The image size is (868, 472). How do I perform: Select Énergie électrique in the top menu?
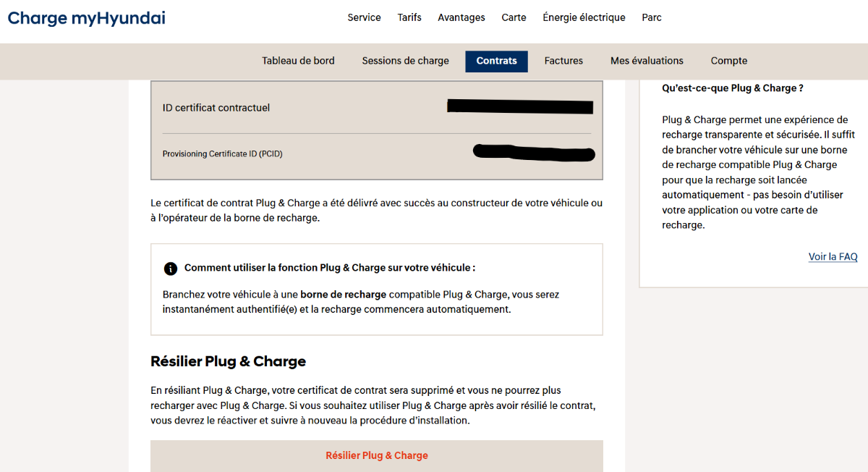click(584, 17)
